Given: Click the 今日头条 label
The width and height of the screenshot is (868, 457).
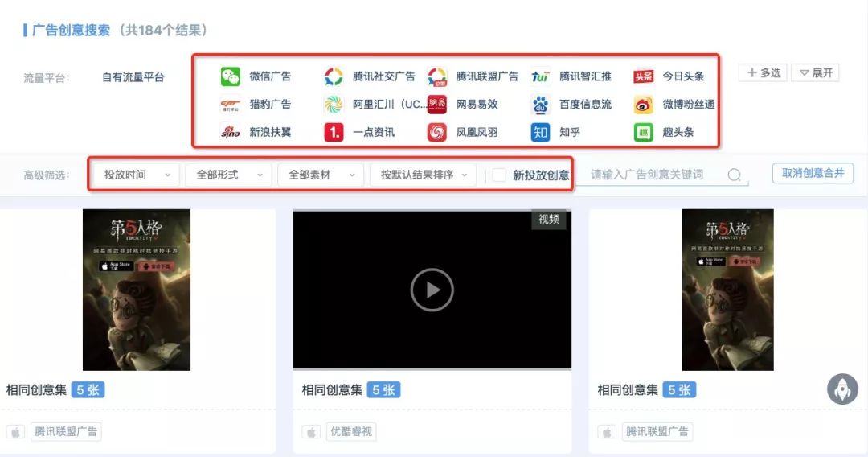Looking at the screenshot, I should (x=683, y=76).
